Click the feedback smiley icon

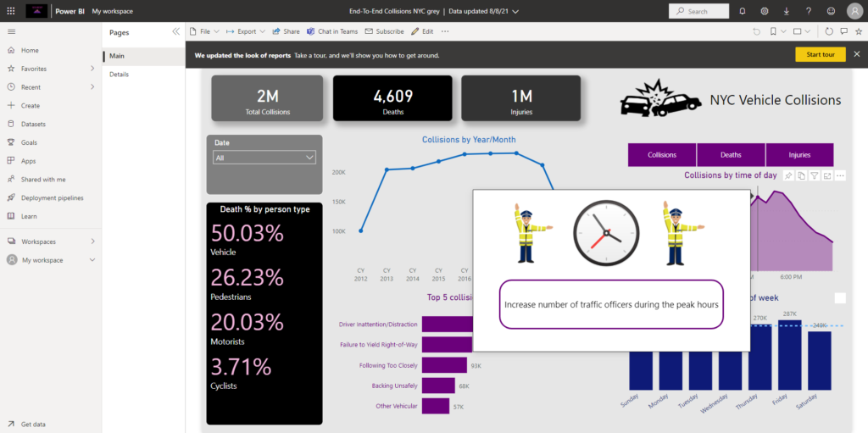click(x=831, y=11)
